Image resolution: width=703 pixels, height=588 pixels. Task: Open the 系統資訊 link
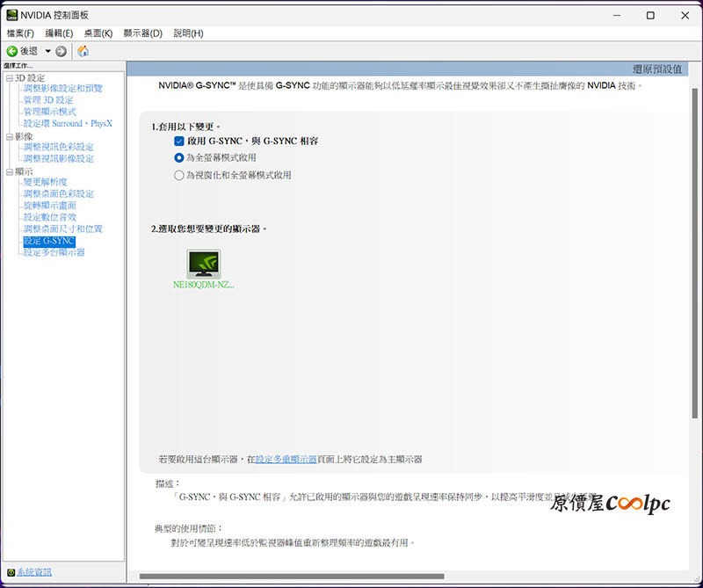(x=34, y=572)
